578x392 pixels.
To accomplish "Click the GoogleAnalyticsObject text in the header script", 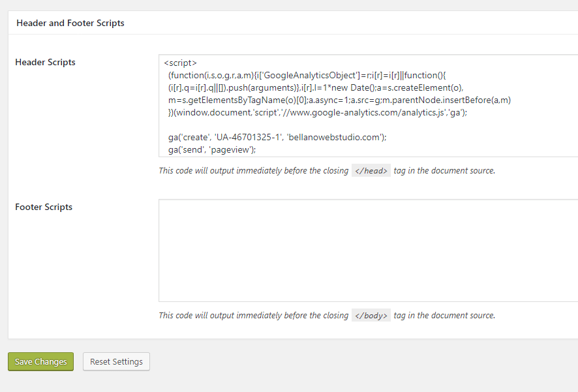I will 310,76.
